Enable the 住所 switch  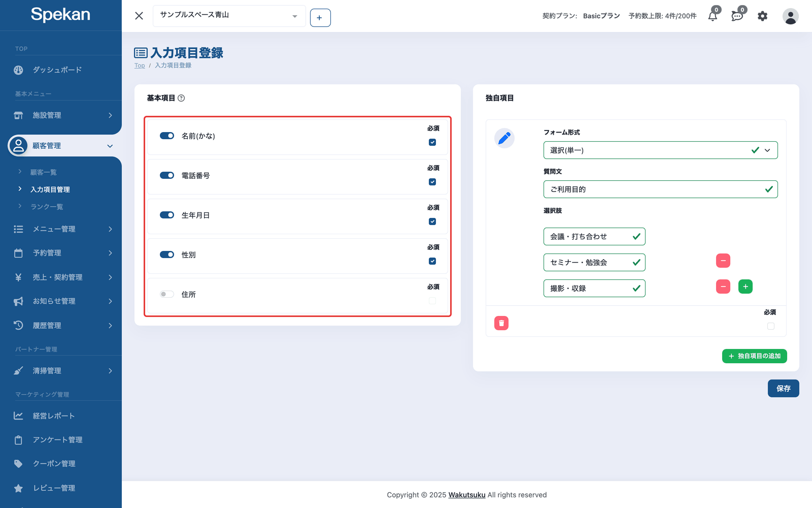click(x=167, y=294)
